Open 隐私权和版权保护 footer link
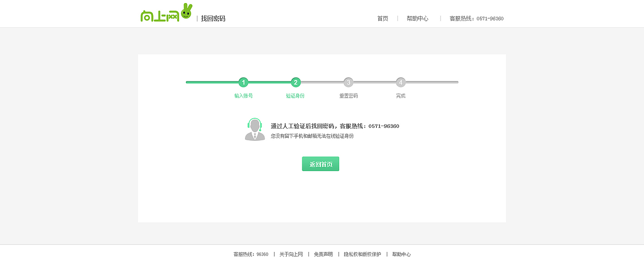Image resolution: width=644 pixels, height=263 pixels. 362,254
